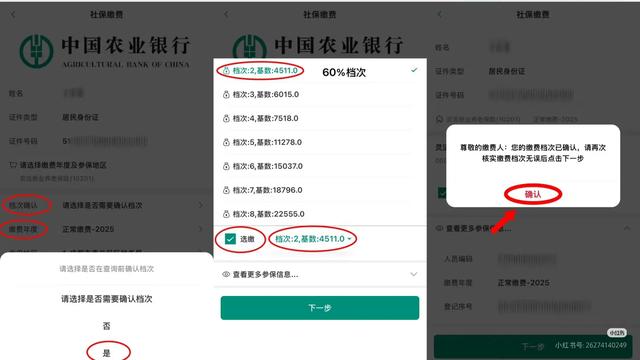Choose 否 in the confirm-tier sheet
Viewport: 640px width, 360px height.
pos(107,326)
